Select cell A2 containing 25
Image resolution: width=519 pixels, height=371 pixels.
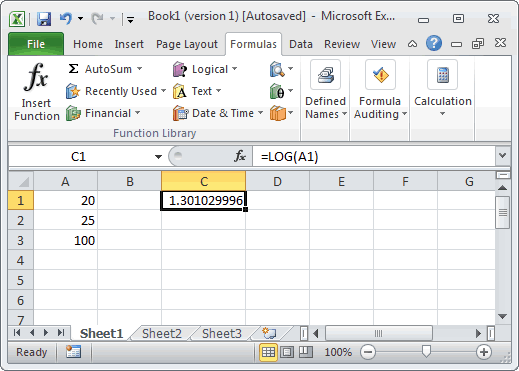pos(66,220)
